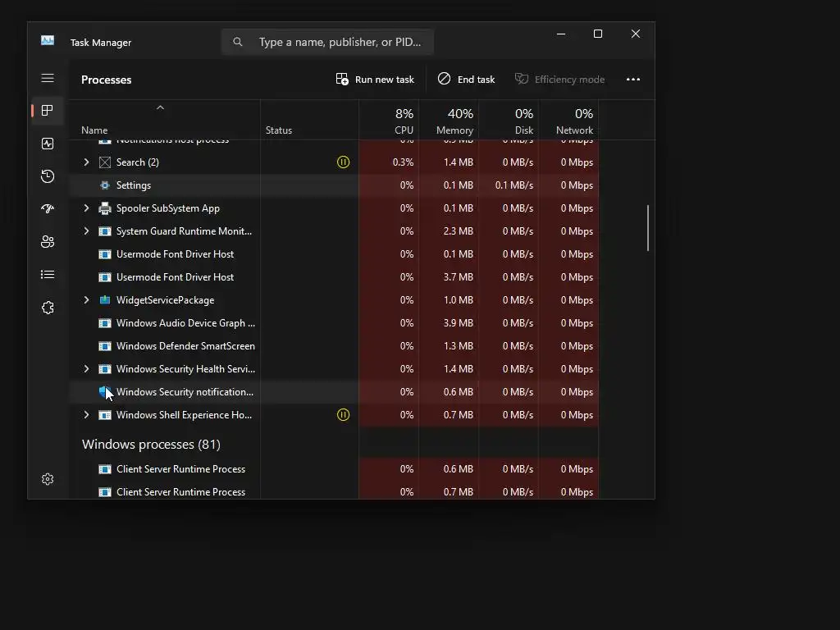Image resolution: width=840 pixels, height=630 pixels.
Task: Sort by the Network column header
Action: coord(568,121)
